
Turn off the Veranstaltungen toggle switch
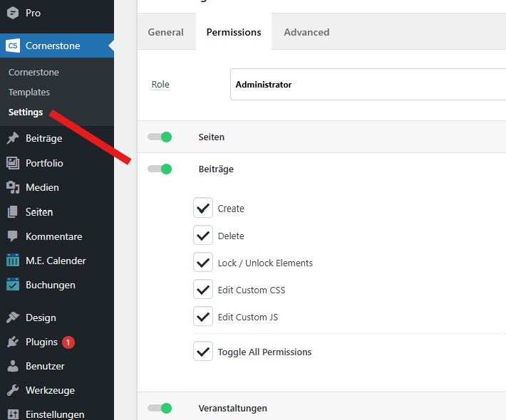coord(160,409)
